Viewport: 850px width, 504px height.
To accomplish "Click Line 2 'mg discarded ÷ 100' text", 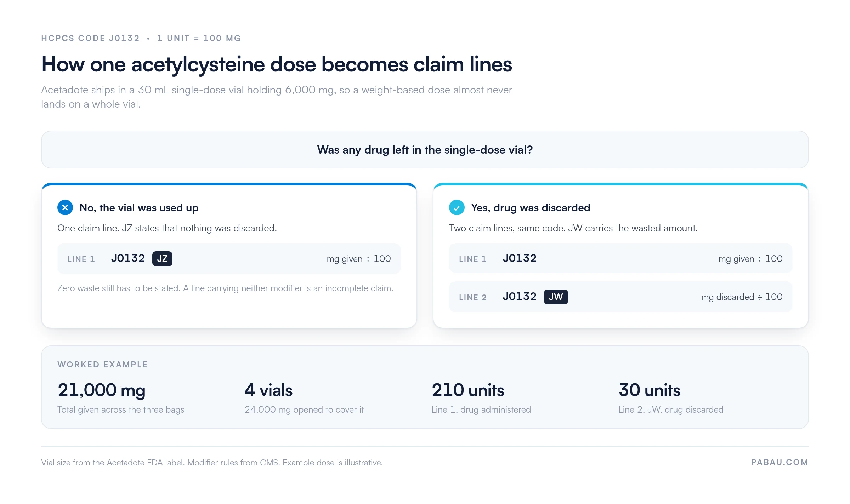I will [x=742, y=297].
